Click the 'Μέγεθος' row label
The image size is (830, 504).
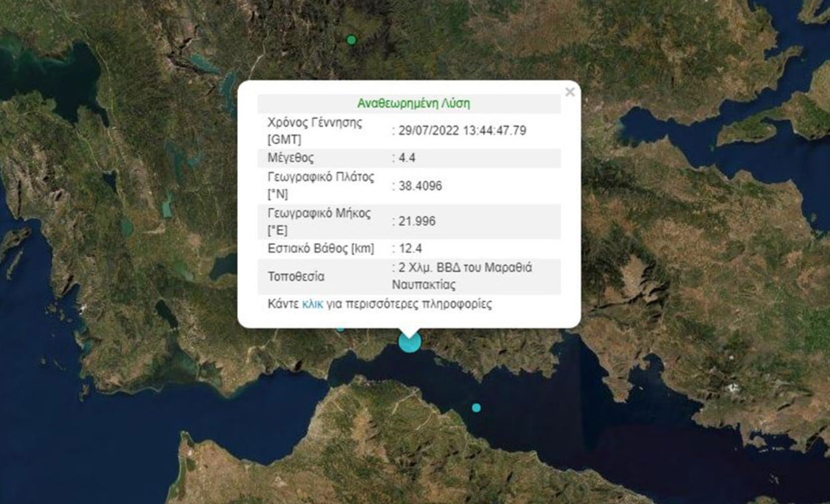pyautogui.click(x=290, y=158)
